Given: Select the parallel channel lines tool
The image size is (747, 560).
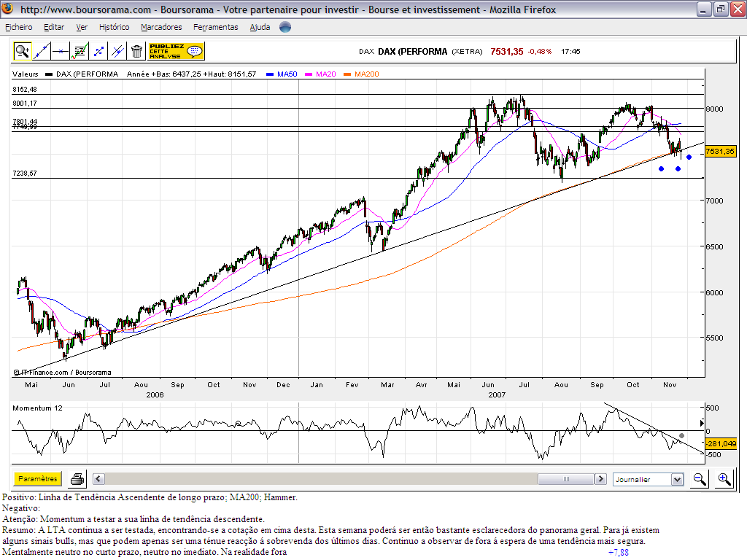Looking at the screenshot, I should [x=117, y=51].
